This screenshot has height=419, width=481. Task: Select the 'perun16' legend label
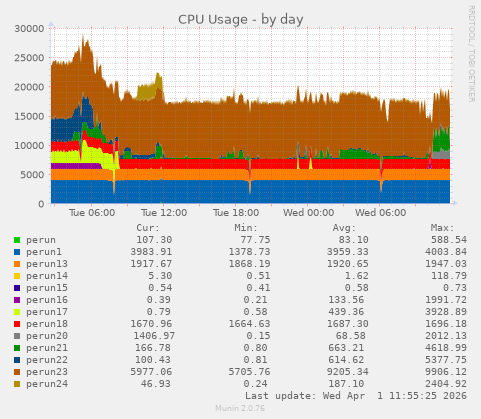47,300
